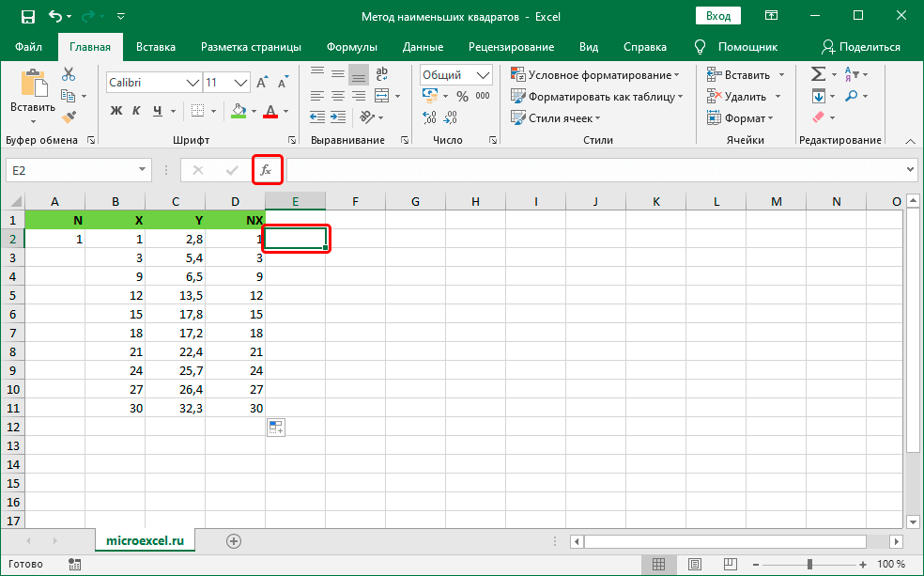Screen dimensions: 924x576
Task: Click the Поделиться share button
Action: 861,47
